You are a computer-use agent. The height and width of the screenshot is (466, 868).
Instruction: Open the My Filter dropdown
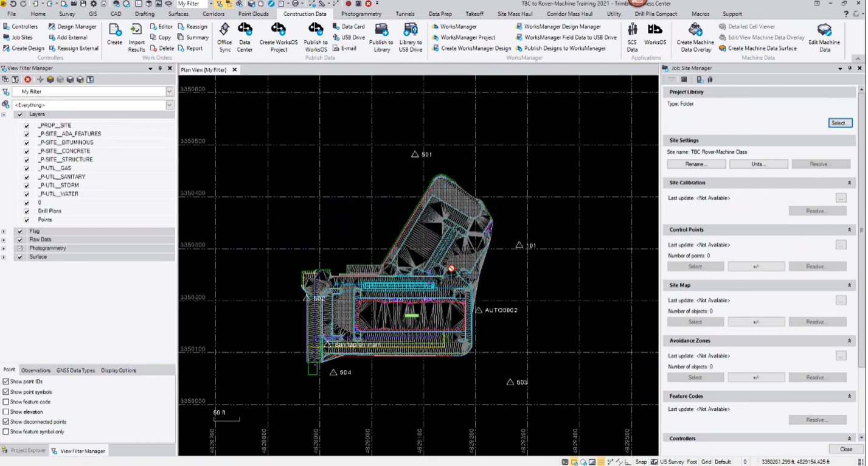(168, 91)
